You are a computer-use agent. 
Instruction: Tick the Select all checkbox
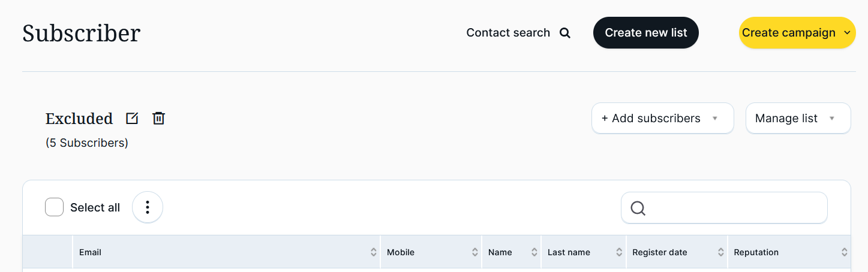pos(55,207)
